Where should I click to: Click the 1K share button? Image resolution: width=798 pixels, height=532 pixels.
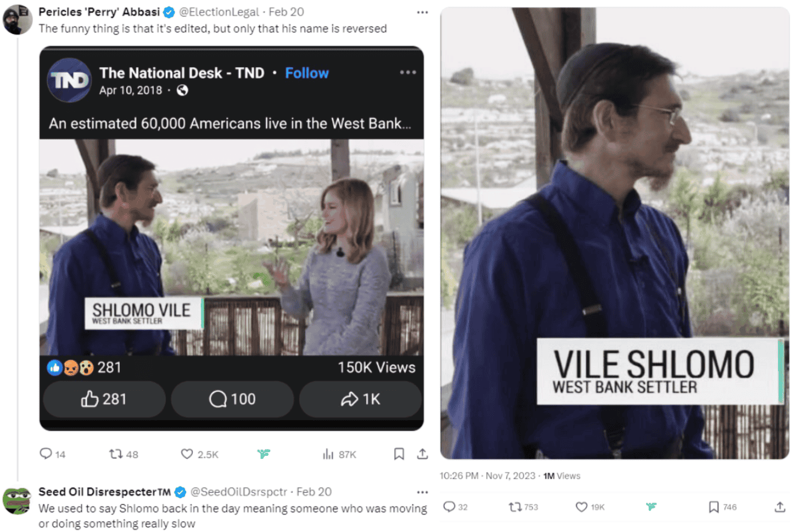(360, 399)
